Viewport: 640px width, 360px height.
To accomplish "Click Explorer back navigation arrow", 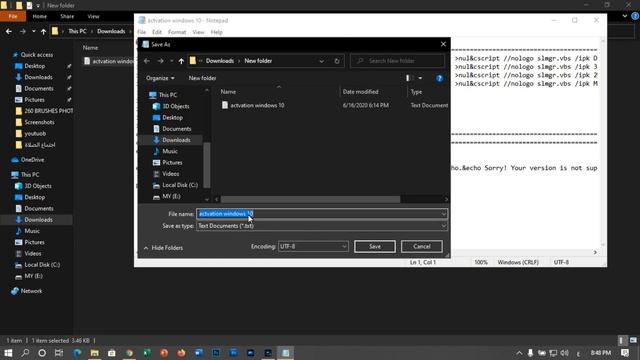I will [9, 31].
